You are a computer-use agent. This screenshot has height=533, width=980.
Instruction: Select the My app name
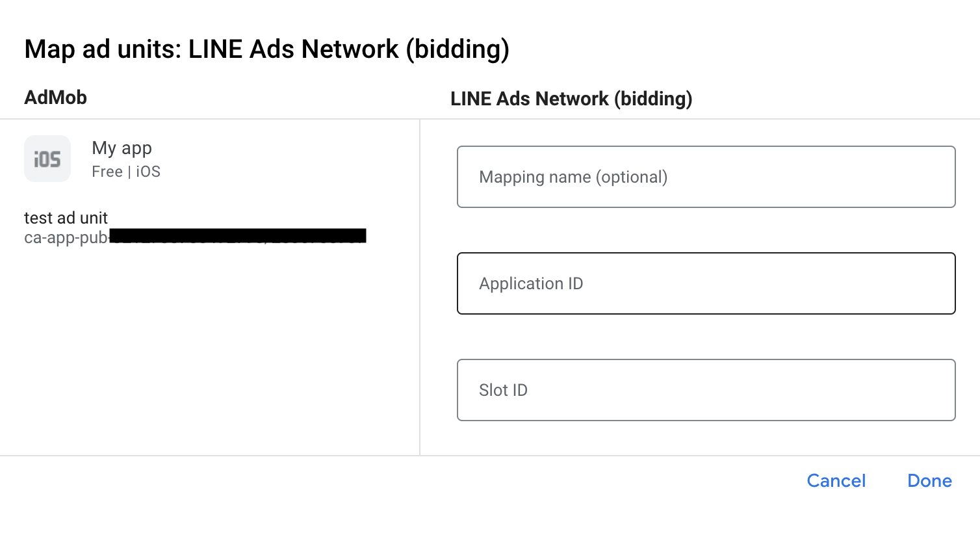[x=122, y=148]
